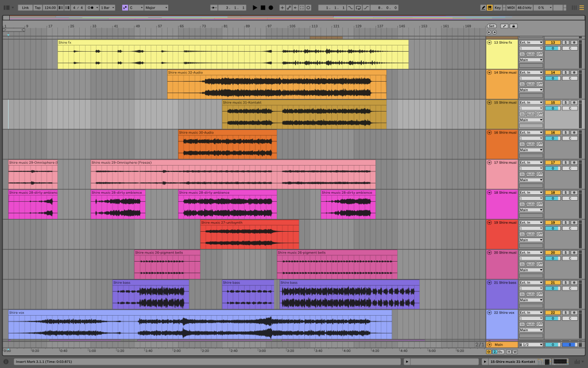The width and height of the screenshot is (588, 368).
Task: Enable Follow playback arrow button
Action: click(x=214, y=7)
